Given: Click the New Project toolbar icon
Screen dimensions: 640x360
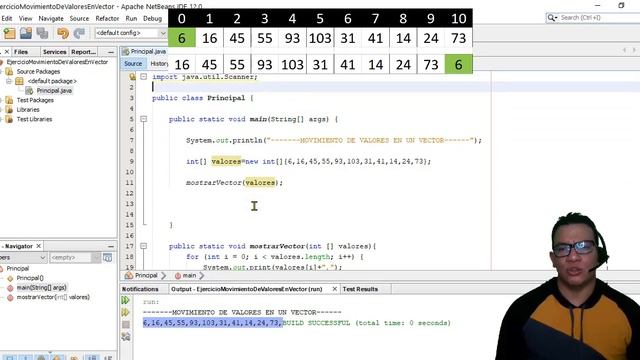Looking at the screenshot, I should 9,33.
